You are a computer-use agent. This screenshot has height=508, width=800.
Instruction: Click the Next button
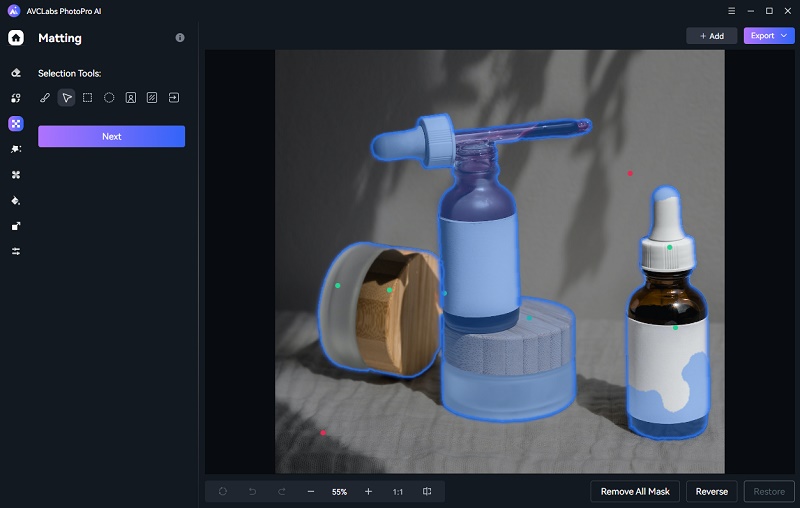click(x=111, y=136)
